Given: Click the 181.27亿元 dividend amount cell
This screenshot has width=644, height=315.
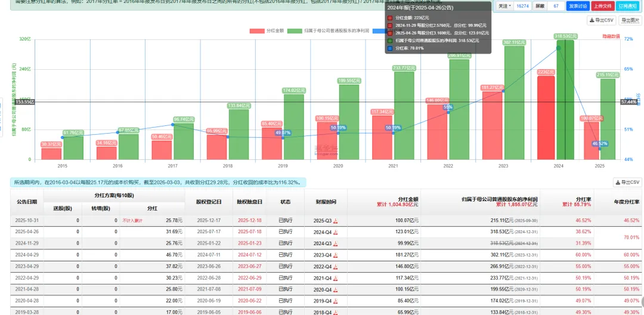Looking at the screenshot, I should tap(384, 255).
